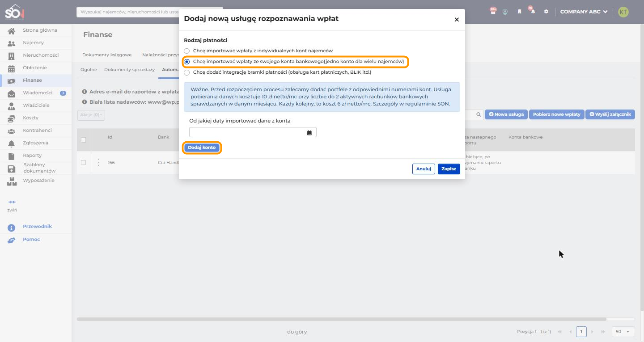Click the horizontal scrollbar below the table
This screenshot has width=644, height=342.
point(342,319)
